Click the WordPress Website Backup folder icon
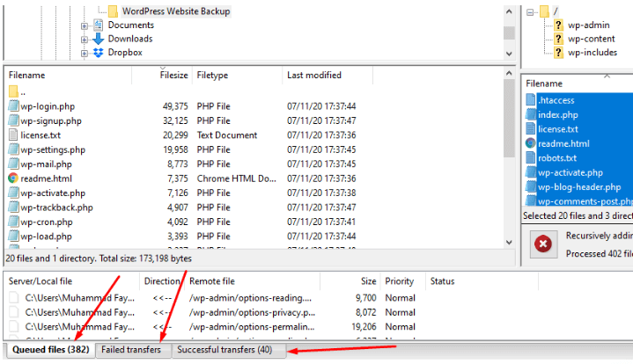This screenshot has width=633, height=364. 113,11
